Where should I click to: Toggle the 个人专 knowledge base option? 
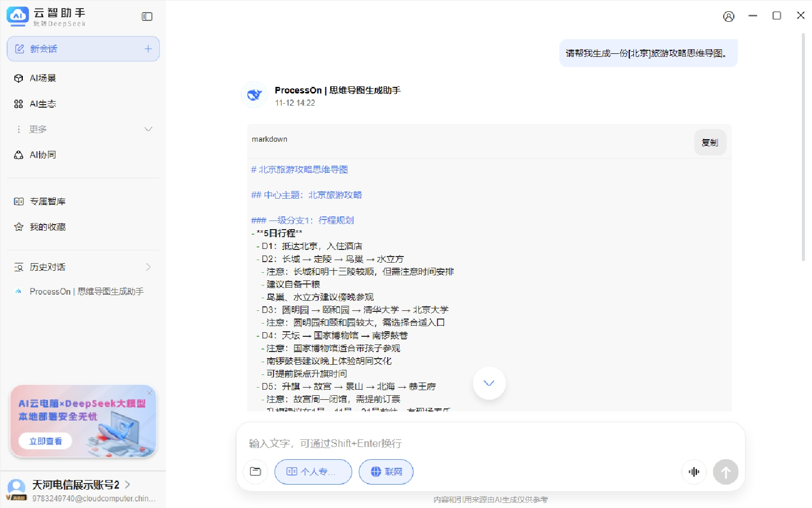point(313,472)
